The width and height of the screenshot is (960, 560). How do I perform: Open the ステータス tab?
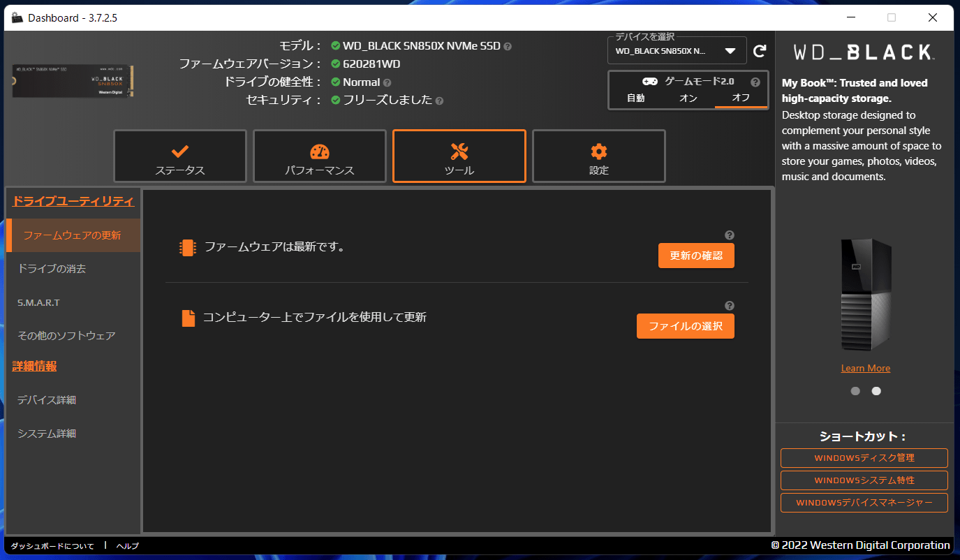click(x=180, y=156)
